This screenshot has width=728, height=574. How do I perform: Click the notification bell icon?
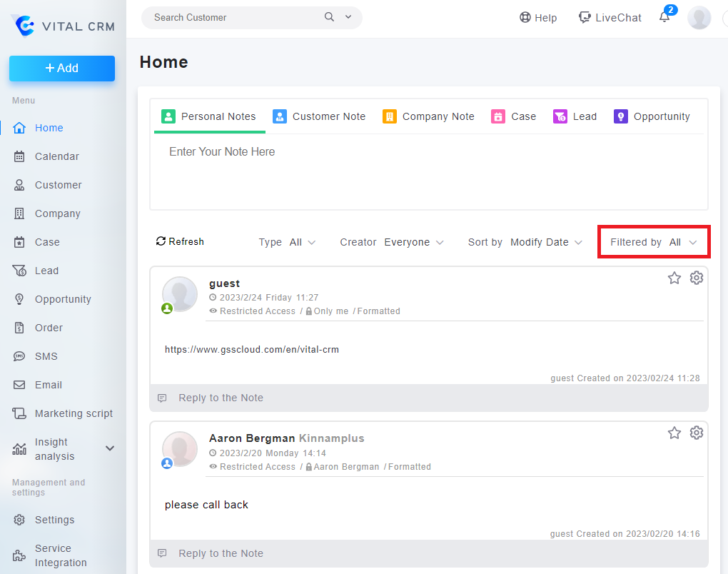664,19
